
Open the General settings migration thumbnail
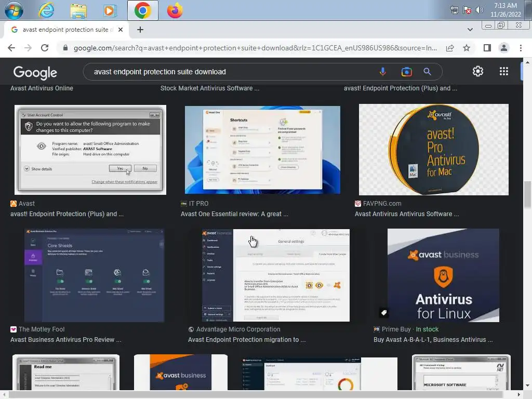click(x=275, y=275)
